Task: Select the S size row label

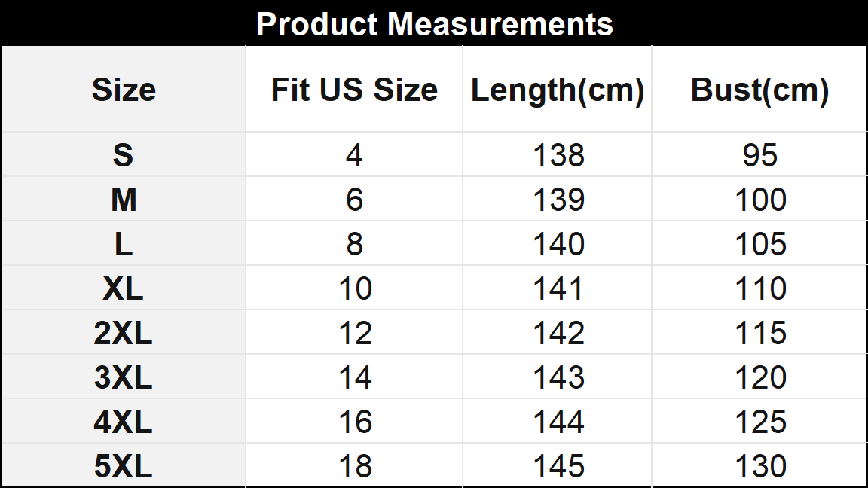Action: [x=124, y=155]
